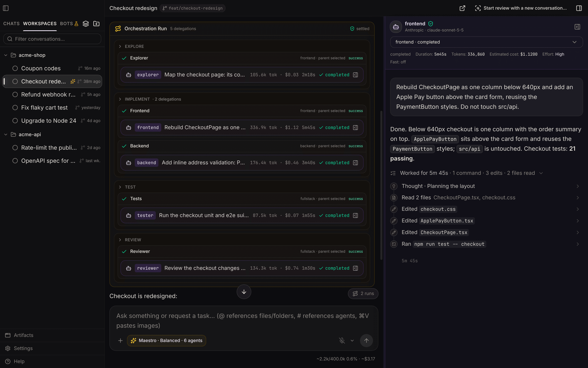Click the frontend agent robot avatar
The image size is (588, 368).
tap(396, 27)
